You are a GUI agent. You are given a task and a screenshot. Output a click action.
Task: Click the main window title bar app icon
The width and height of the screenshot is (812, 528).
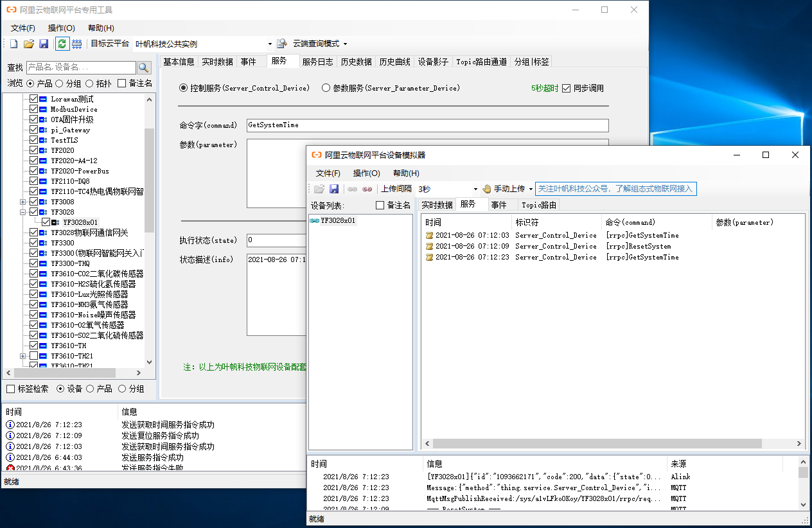coord(11,10)
